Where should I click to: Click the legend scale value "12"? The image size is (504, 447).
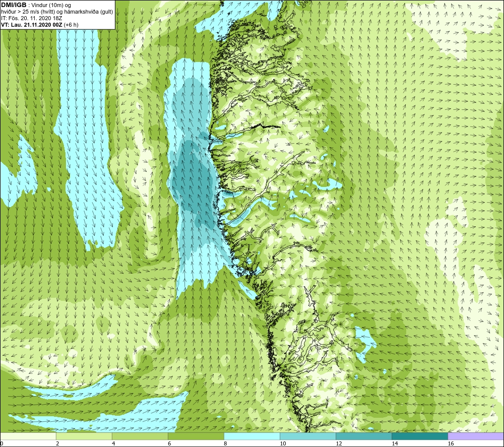[339, 444]
